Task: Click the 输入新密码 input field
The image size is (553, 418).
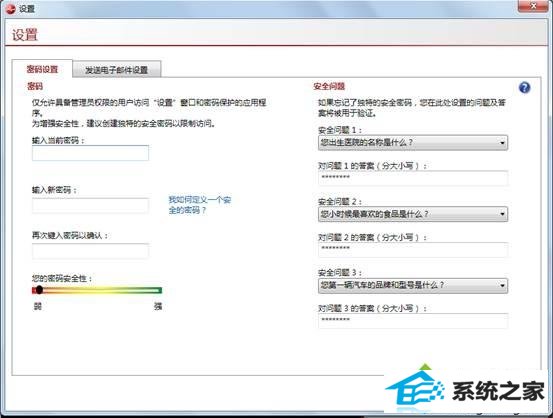Action: (90, 205)
